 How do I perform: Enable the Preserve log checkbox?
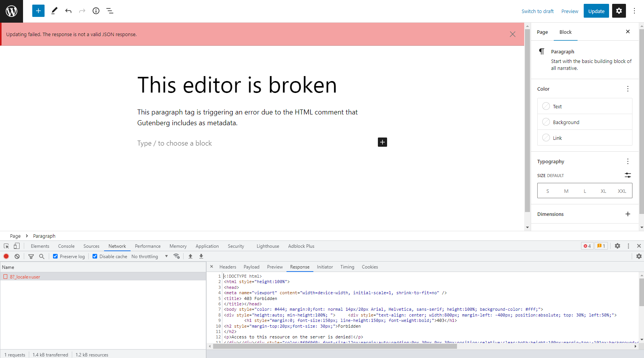pyautogui.click(x=55, y=256)
